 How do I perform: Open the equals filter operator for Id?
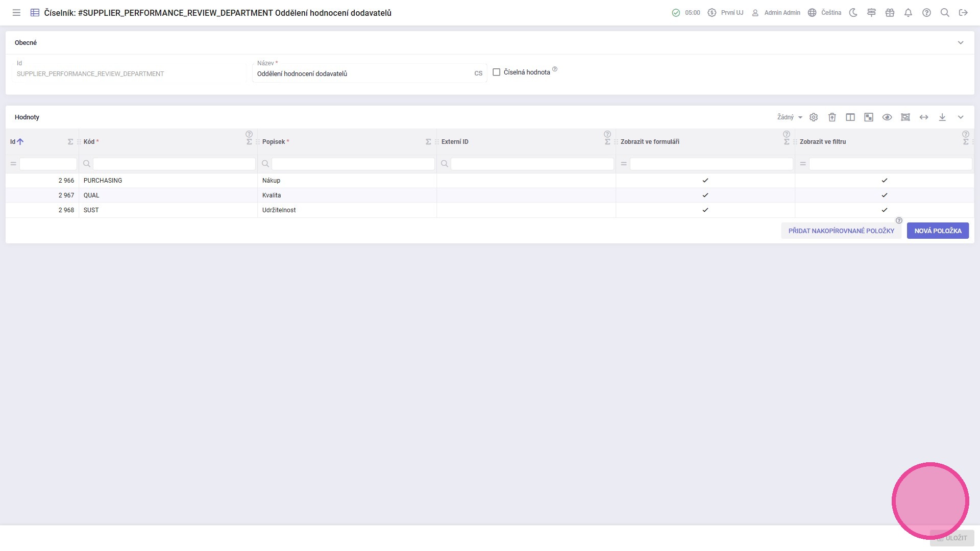click(13, 164)
